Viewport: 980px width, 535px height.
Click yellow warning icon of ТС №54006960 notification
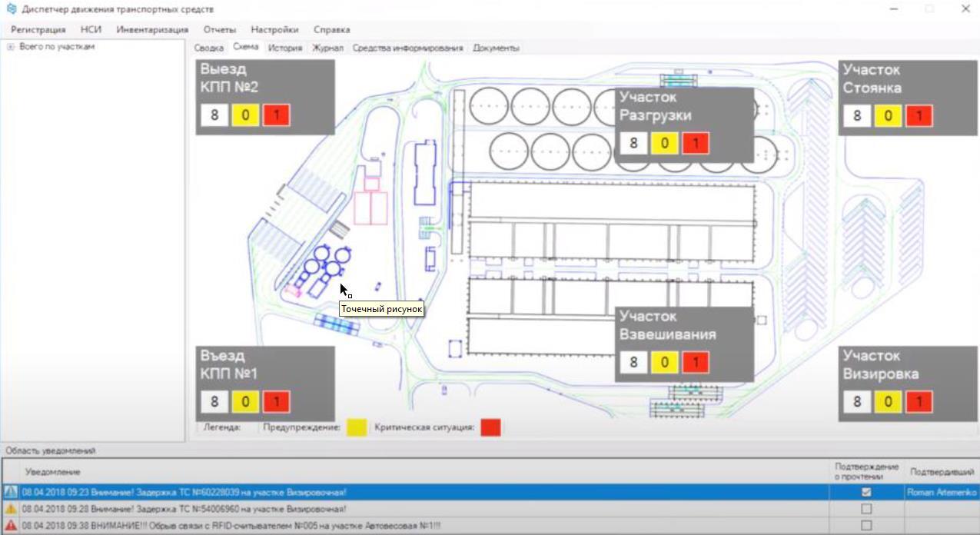11,509
